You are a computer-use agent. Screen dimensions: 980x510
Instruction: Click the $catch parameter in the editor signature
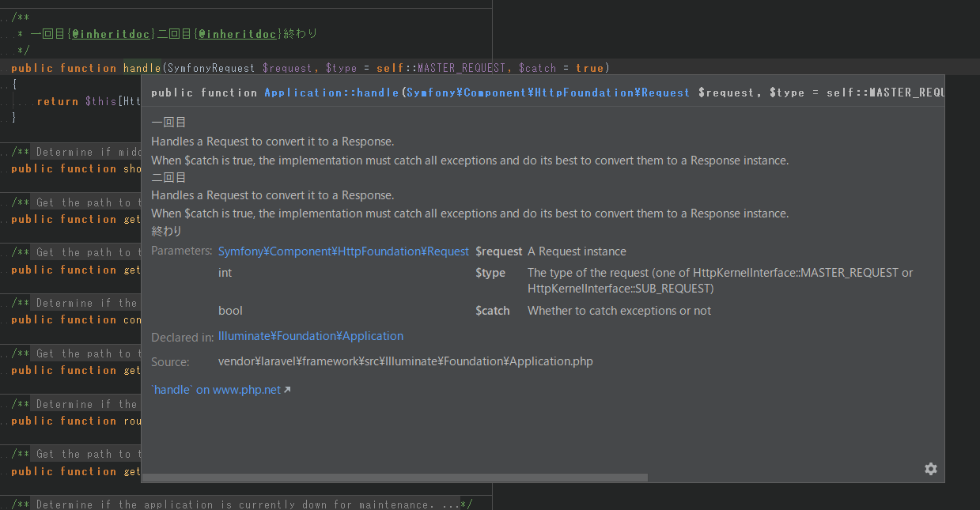pyautogui.click(x=538, y=68)
